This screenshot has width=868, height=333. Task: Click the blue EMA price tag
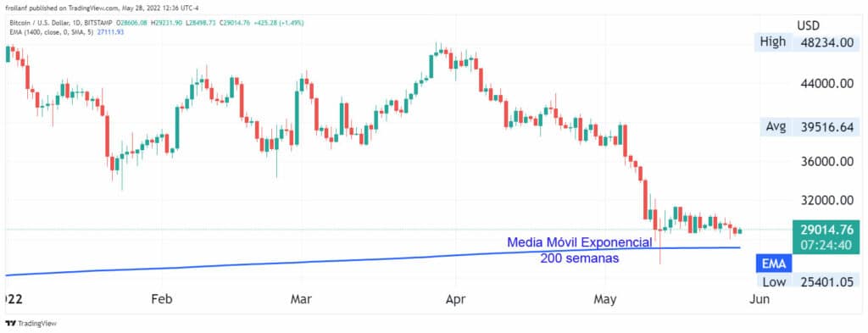[x=774, y=264]
